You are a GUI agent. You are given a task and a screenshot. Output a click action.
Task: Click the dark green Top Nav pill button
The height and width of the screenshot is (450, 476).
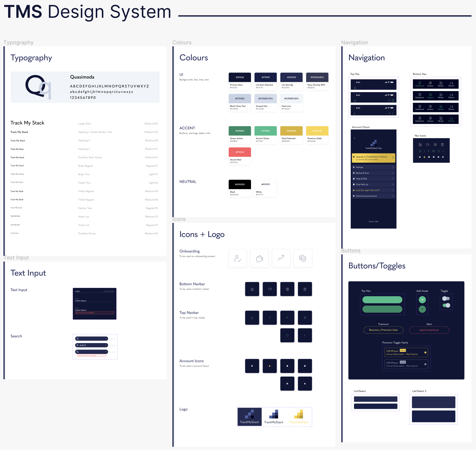pos(382,309)
